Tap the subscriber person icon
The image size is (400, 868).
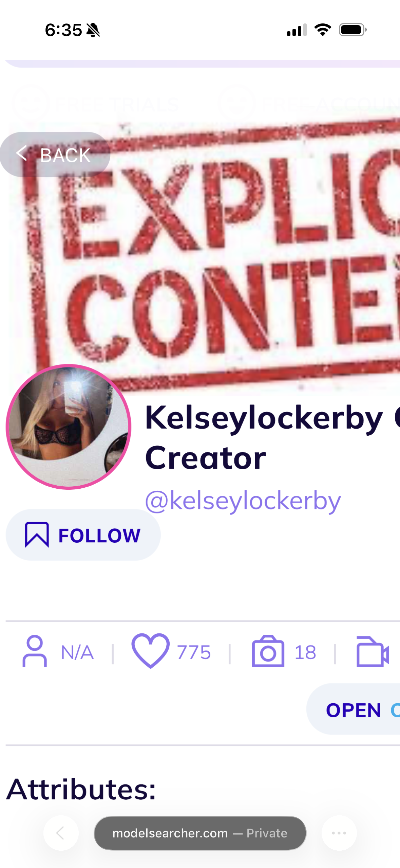click(35, 651)
